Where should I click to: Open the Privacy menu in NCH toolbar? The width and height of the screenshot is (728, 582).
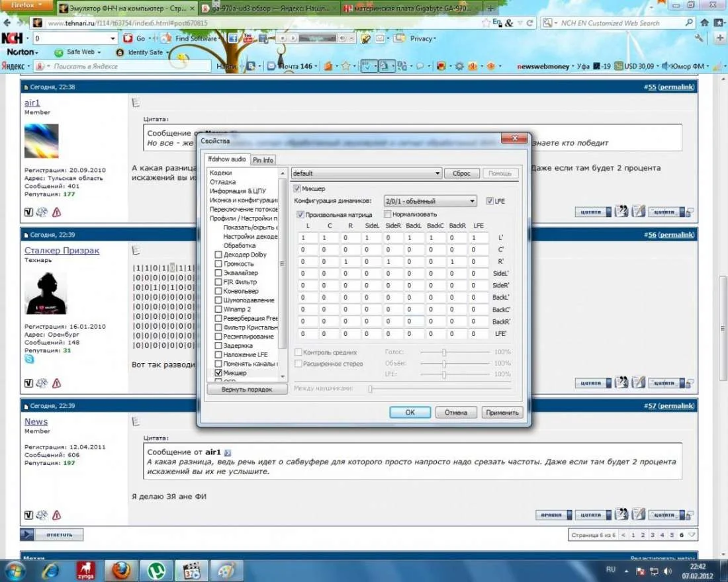(422, 38)
